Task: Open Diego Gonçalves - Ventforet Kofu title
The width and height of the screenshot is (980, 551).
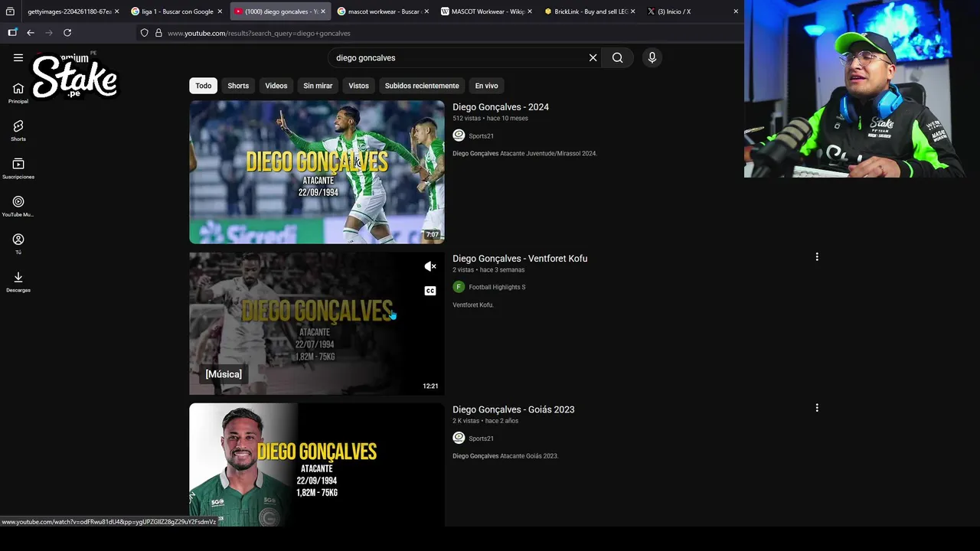Action: [x=520, y=259]
